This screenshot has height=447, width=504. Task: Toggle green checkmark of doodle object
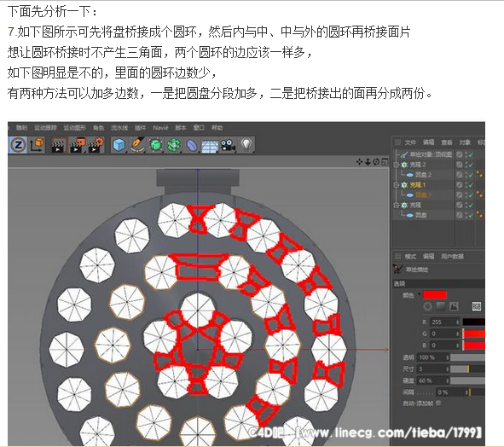(x=472, y=155)
